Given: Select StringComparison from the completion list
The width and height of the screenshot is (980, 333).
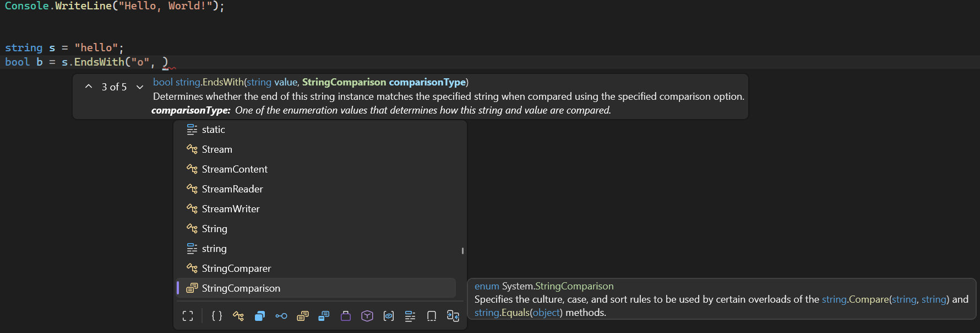Looking at the screenshot, I should pos(241,288).
